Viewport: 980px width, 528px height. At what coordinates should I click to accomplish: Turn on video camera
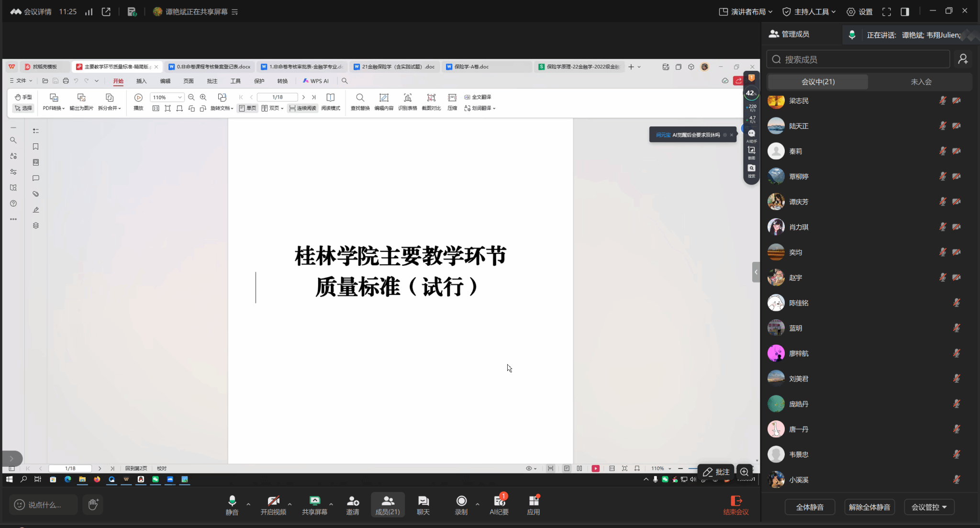pos(273,501)
